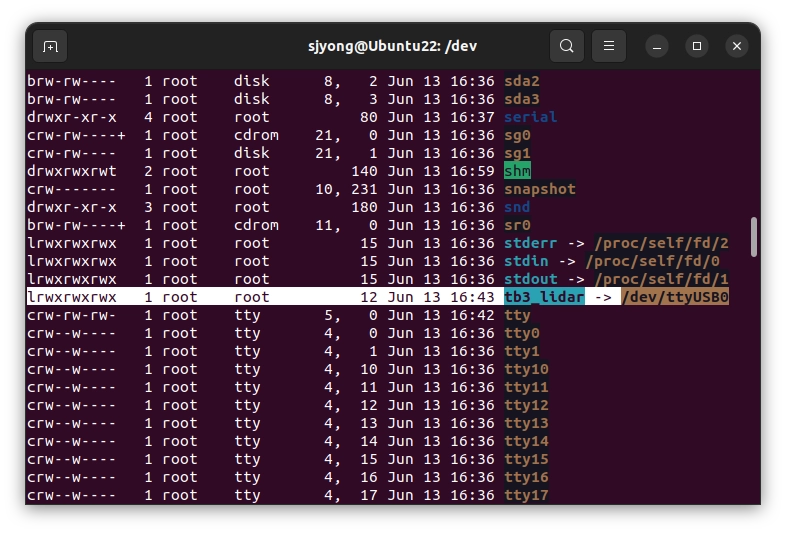Click the tty12 device name
Viewport: 786px width, 533px height.
tap(526, 406)
